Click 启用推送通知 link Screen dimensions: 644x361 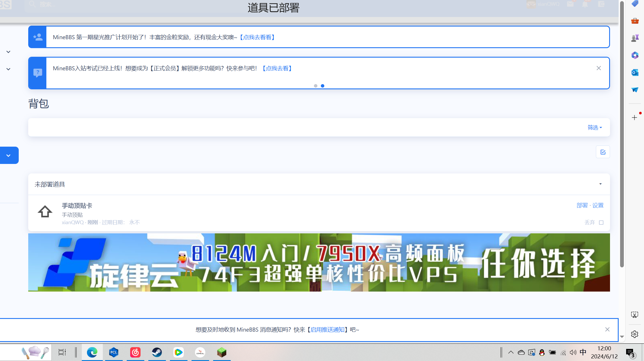click(x=327, y=330)
